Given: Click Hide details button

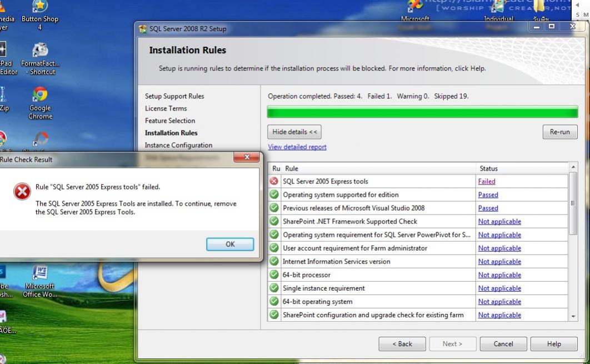Looking at the screenshot, I should pyautogui.click(x=294, y=132).
